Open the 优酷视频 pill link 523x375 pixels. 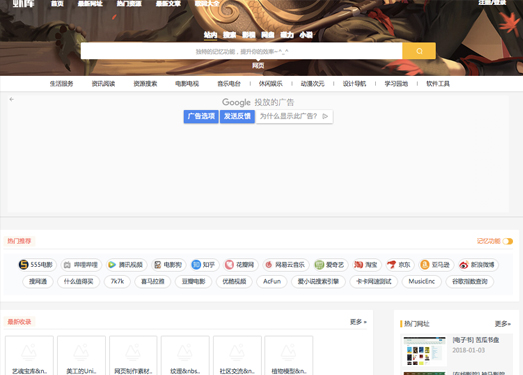coord(234,281)
